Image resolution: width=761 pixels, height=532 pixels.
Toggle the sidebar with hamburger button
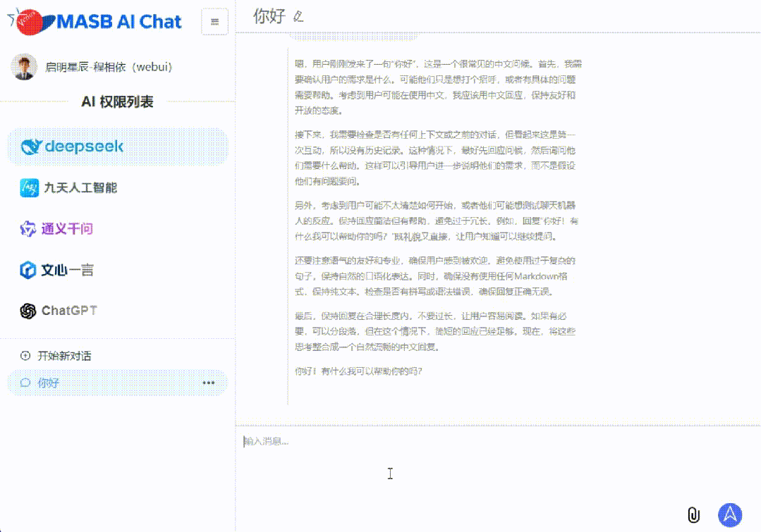pyautogui.click(x=214, y=21)
